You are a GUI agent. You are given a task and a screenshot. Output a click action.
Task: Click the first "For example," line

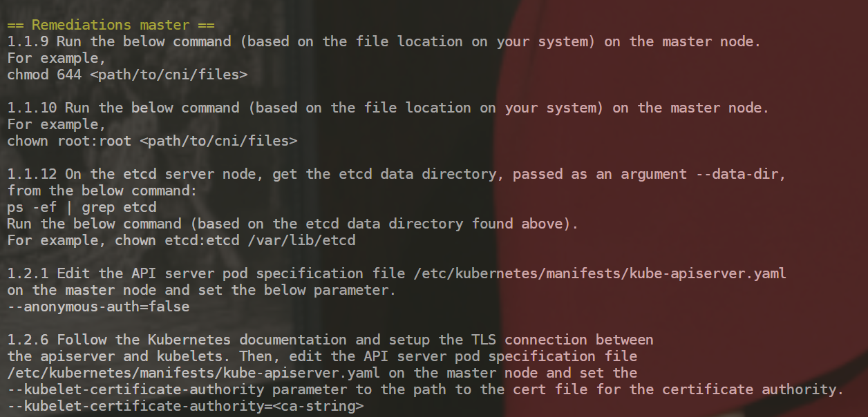coord(57,58)
